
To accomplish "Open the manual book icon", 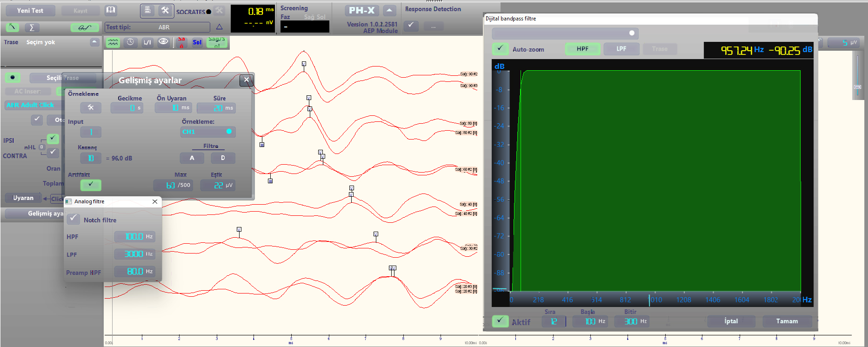I will [110, 10].
